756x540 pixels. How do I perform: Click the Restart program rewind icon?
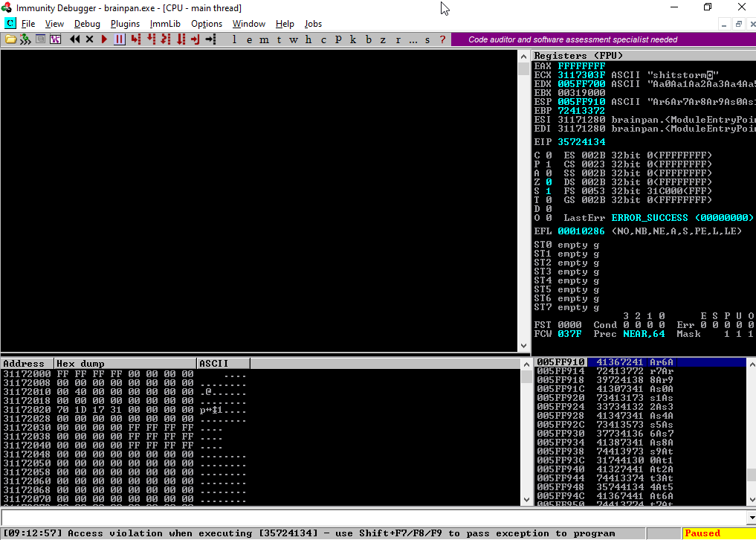pos(75,39)
